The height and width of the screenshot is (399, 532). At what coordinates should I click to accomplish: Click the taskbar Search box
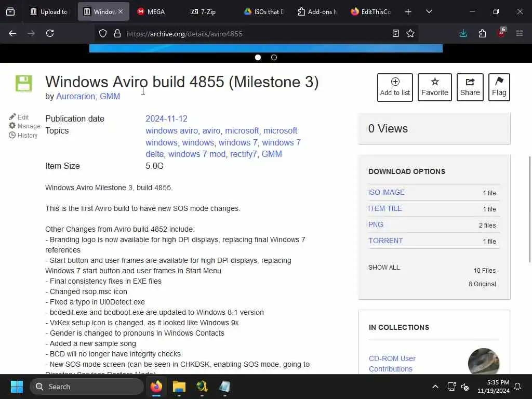click(x=87, y=387)
